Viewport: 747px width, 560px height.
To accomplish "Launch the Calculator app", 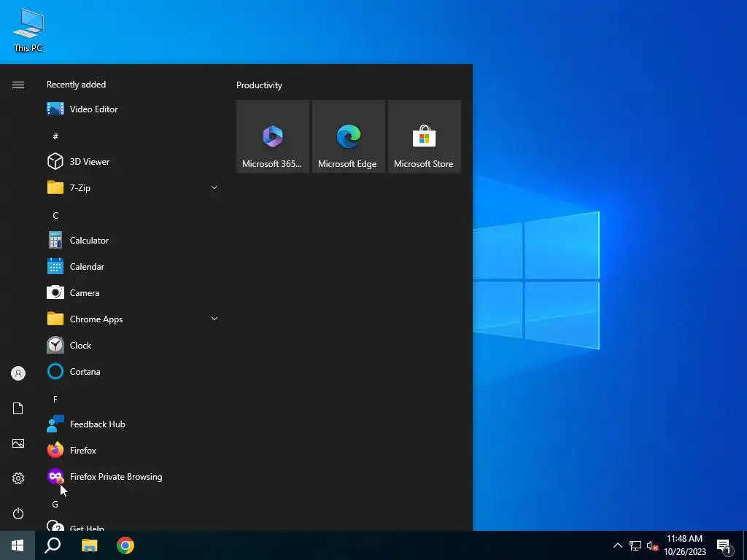I will 133,241.
